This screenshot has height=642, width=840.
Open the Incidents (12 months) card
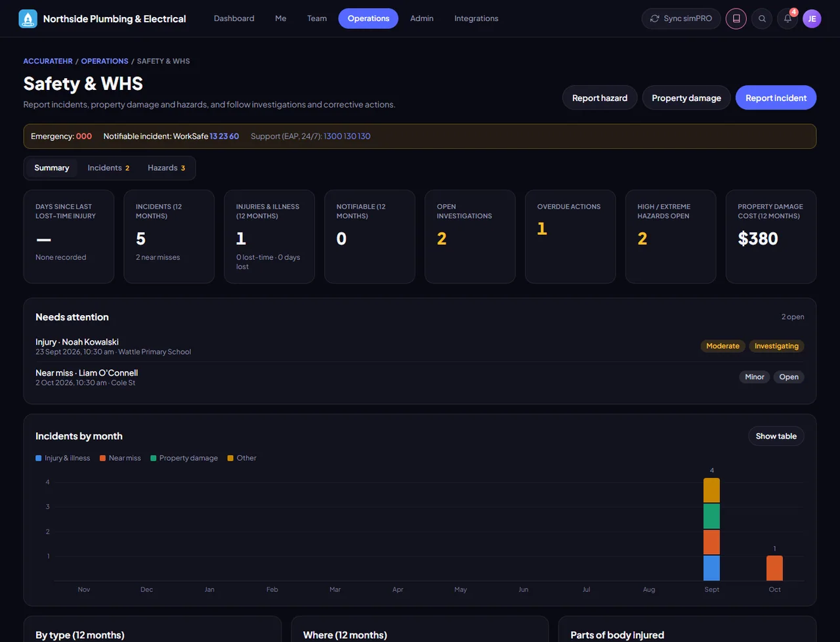click(x=169, y=236)
